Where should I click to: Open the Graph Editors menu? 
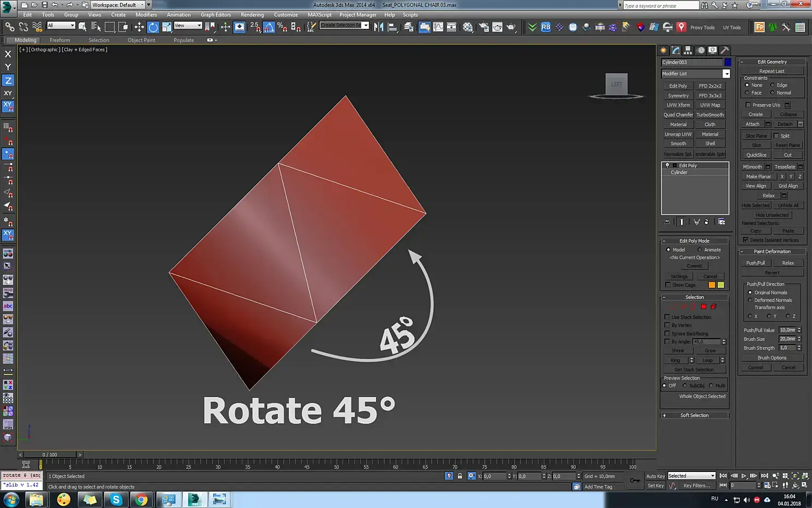216,15
